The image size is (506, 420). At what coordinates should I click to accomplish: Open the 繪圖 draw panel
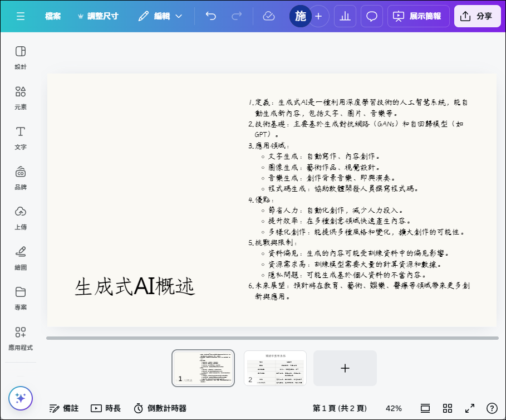(x=21, y=258)
